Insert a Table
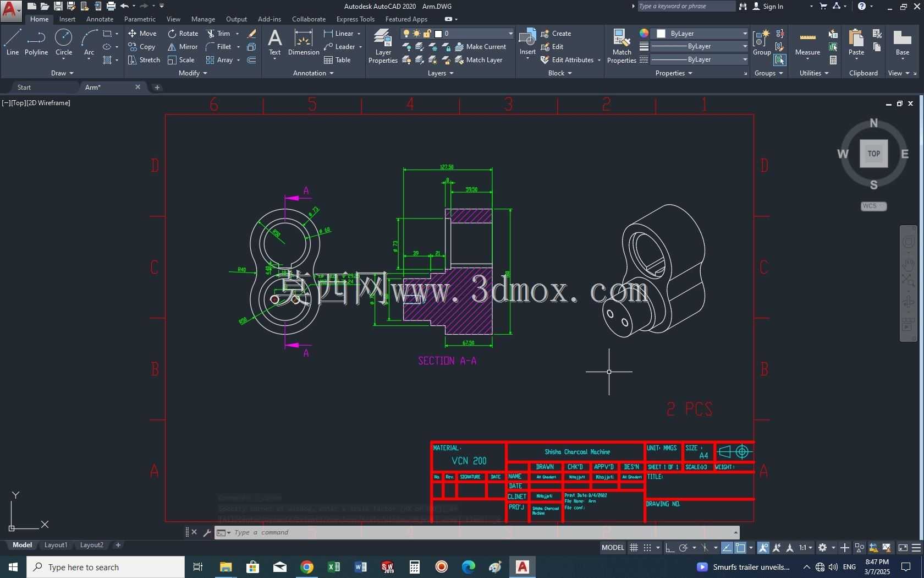Screen dimensions: 924x578 pos(338,60)
